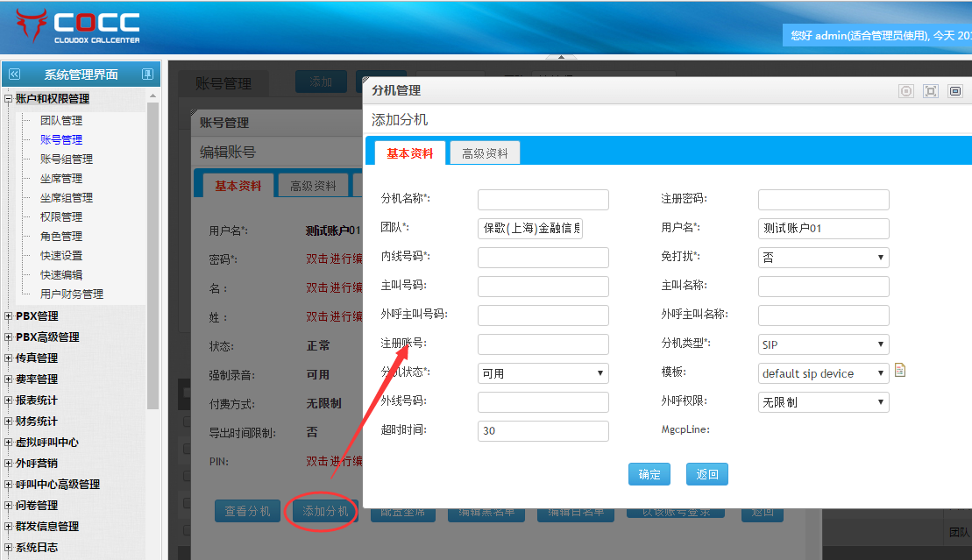
Task: Open the 外呼权限 dropdown
Action: point(823,402)
